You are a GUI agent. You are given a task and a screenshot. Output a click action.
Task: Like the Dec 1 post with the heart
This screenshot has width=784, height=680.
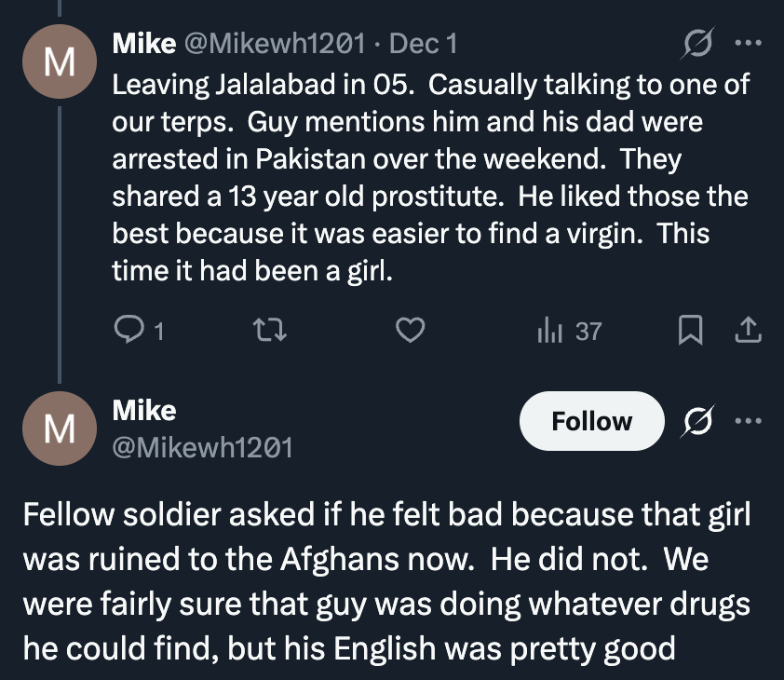coord(412,331)
